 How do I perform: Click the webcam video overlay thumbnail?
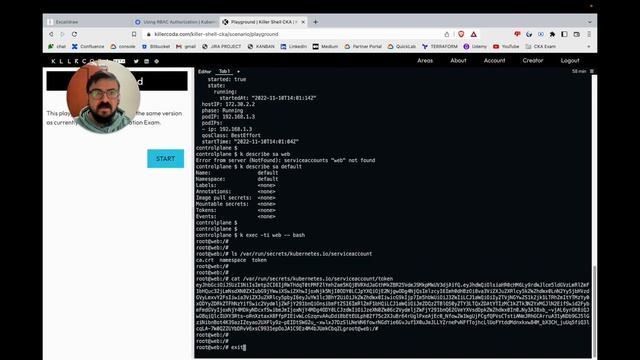point(103,97)
